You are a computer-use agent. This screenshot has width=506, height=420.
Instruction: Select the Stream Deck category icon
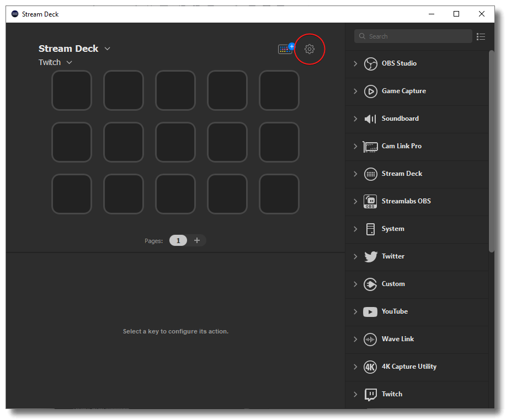click(370, 174)
